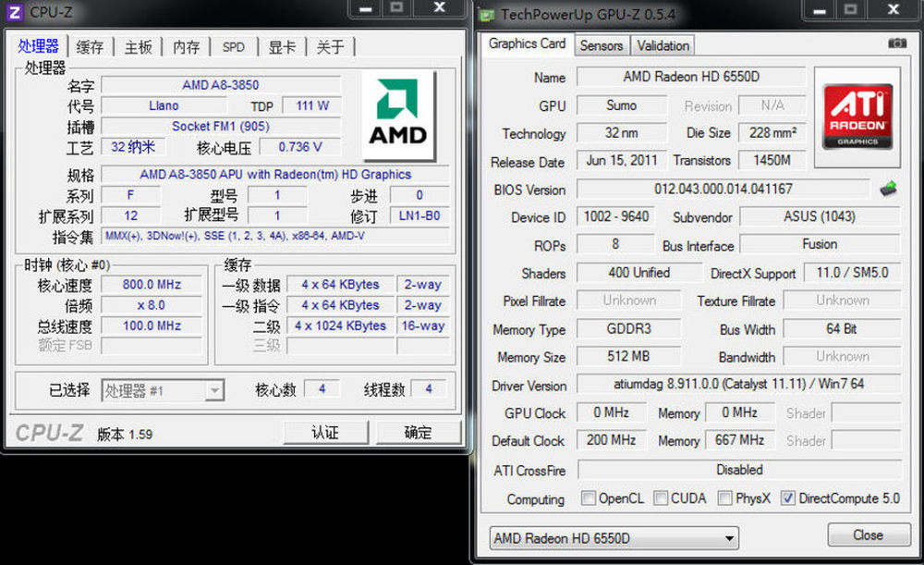
Task: Click the instruction set list field
Action: pos(274,236)
